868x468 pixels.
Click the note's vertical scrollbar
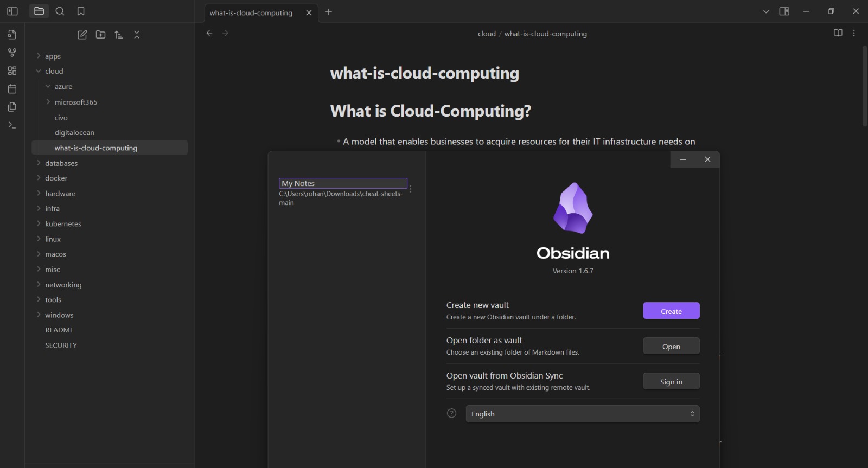[865, 86]
